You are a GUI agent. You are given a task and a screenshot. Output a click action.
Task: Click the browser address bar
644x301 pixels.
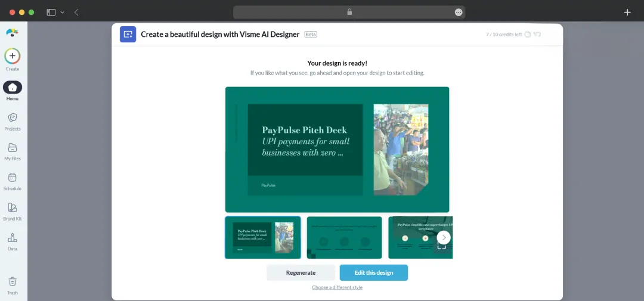[x=349, y=13]
